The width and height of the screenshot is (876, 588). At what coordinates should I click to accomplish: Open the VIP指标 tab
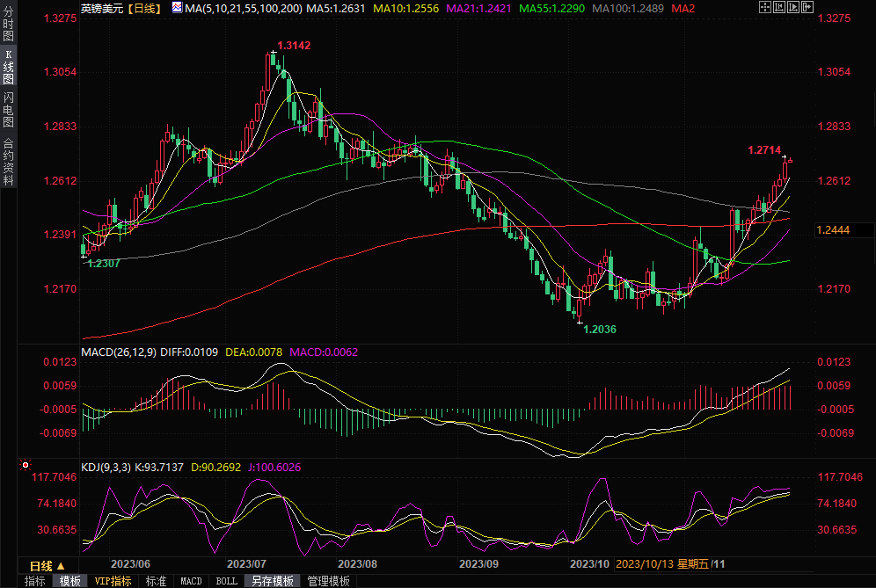(x=113, y=581)
